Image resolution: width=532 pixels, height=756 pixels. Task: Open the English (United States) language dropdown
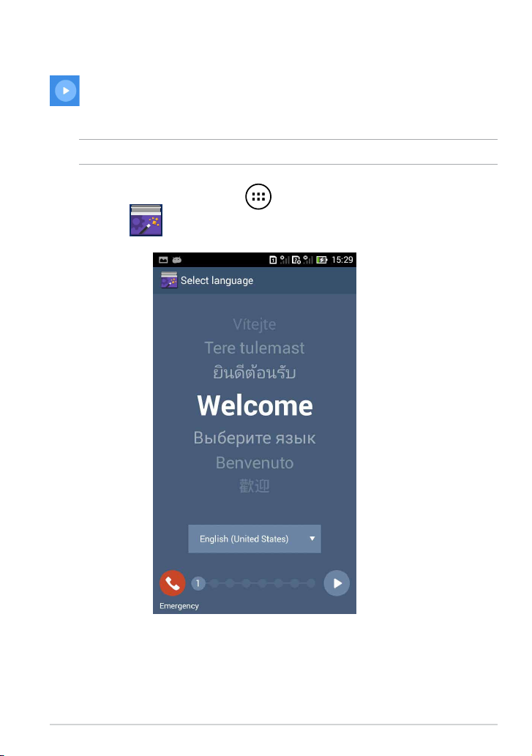click(255, 539)
